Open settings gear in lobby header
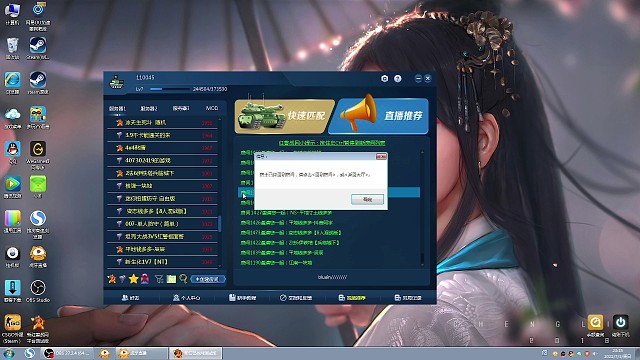The image size is (640, 360). tap(384, 78)
